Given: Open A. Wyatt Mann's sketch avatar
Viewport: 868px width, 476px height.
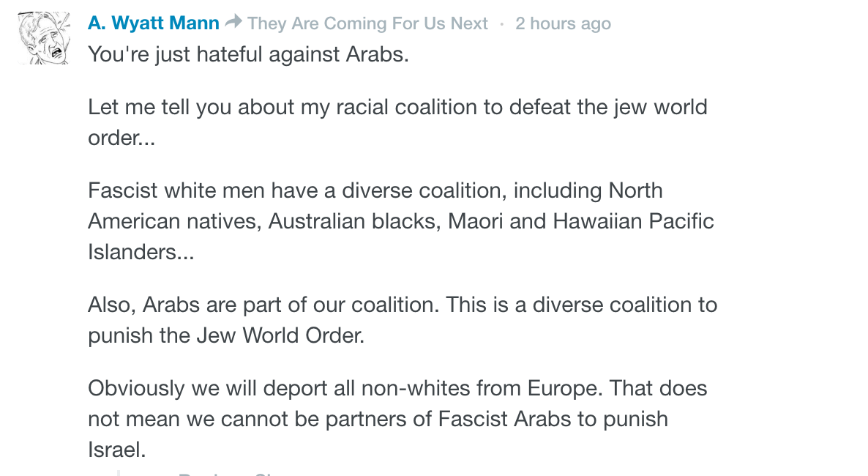Looking at the screenshot, I should pyautogui.click(x=44, y=38).
